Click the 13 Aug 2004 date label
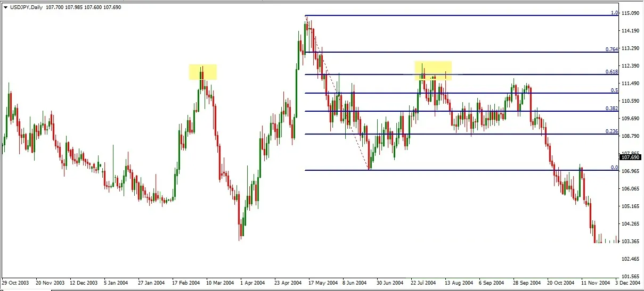Screen dimensions: 644x291 pyautogui.click(x=459, y=283)
